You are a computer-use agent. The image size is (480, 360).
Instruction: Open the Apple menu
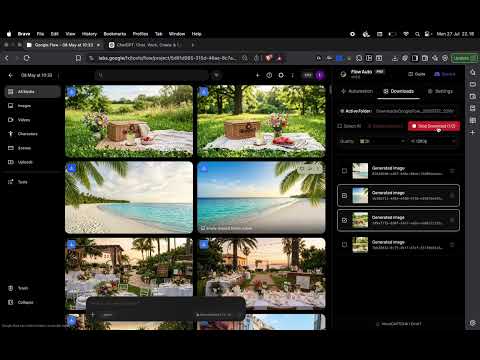point(9,34)
